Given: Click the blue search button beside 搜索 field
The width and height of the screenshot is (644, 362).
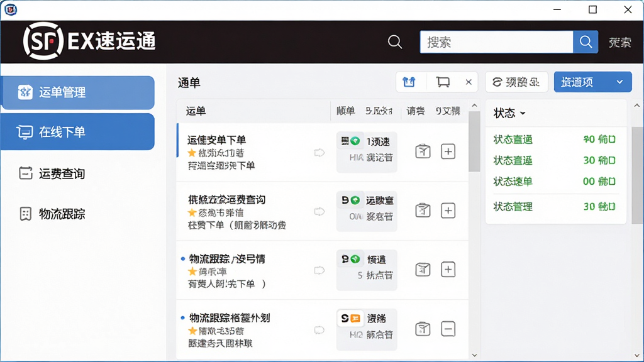Looking at the screenshot, I should [586, 42].
